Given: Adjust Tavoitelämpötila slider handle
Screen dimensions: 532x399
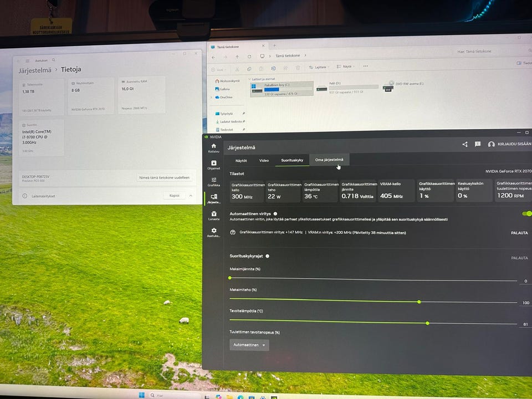Looking at the screenshot, I should coord(427,323).
